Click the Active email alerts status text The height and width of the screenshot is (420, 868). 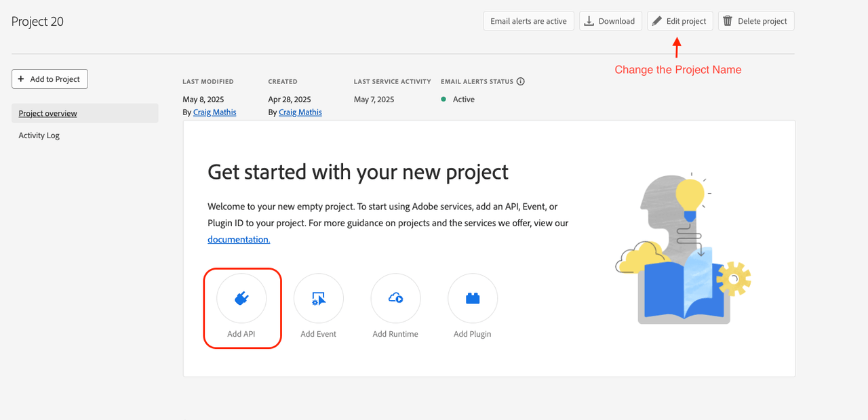(464, 100)
